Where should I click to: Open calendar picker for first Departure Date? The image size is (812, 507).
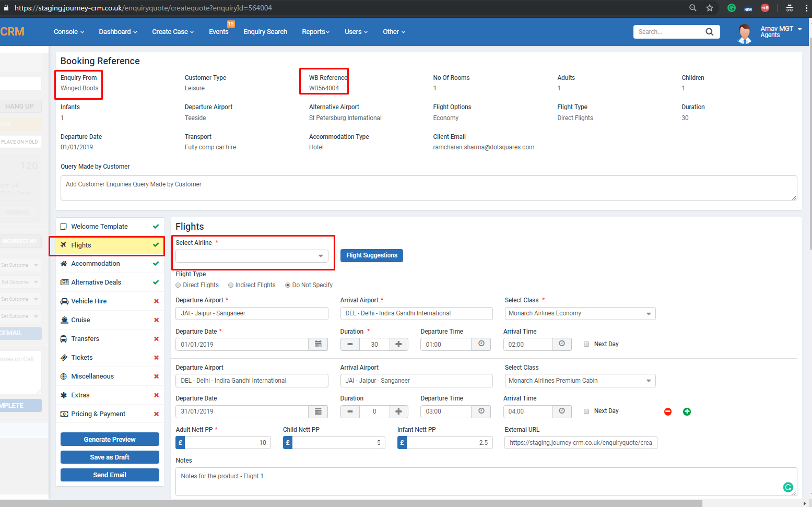318,344
